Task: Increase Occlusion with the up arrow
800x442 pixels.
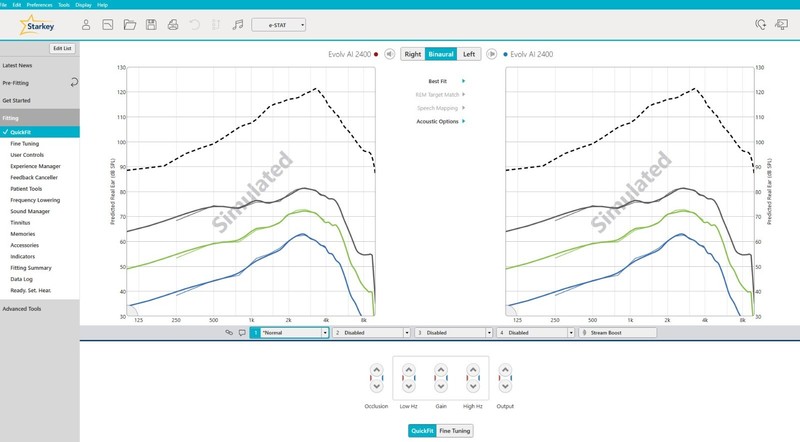Action: point(377,370)
